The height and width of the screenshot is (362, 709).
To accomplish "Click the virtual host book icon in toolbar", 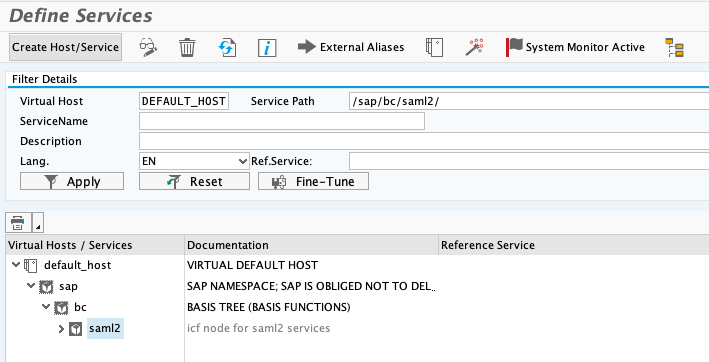I will [434, 47].
